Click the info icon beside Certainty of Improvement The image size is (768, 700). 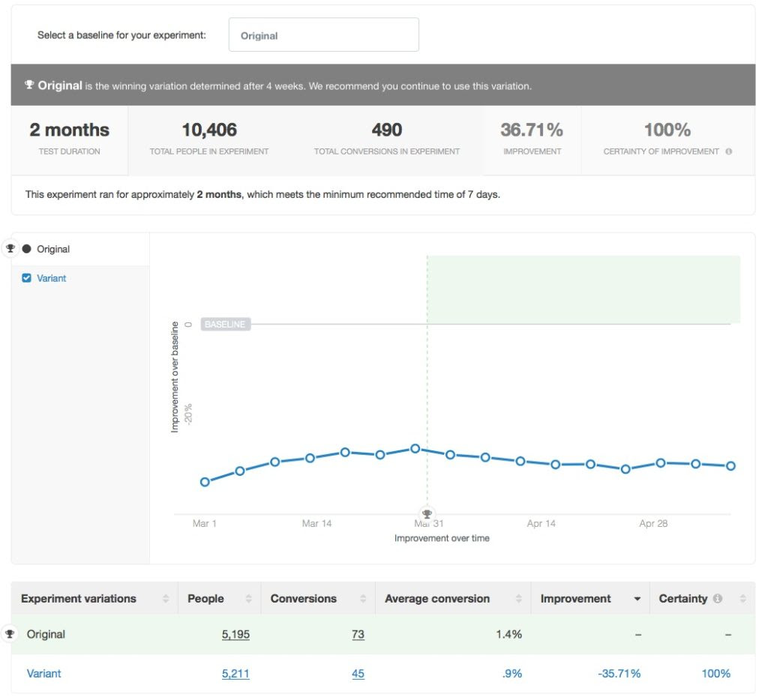729,151
